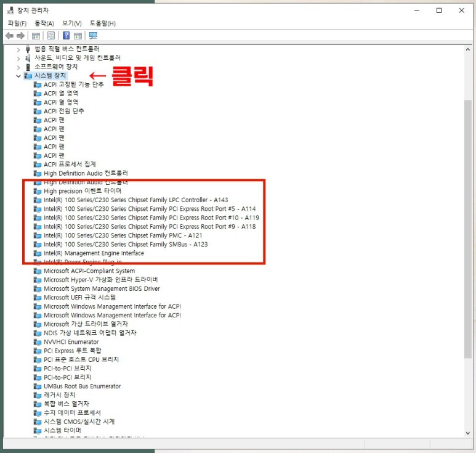Viewport: 476px width, 453px height.
Task: Select Microsoft ACPI-Compliant System
Action: tap(89, 271)
